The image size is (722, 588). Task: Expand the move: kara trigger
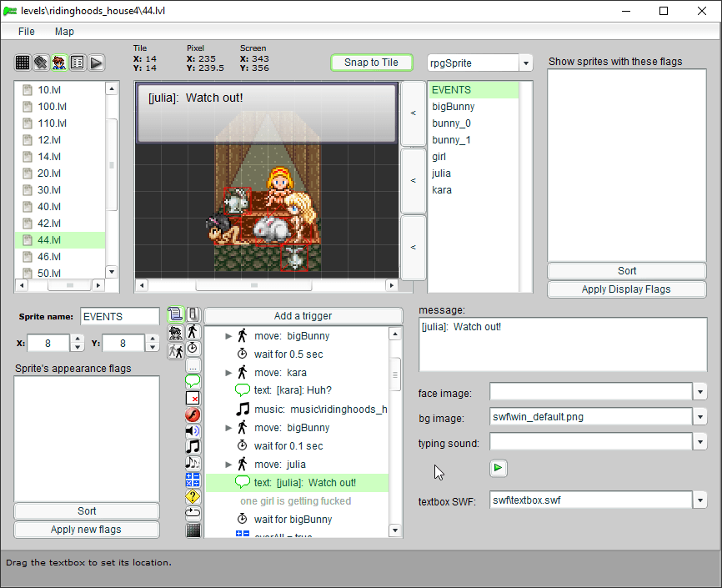[228, 373]
